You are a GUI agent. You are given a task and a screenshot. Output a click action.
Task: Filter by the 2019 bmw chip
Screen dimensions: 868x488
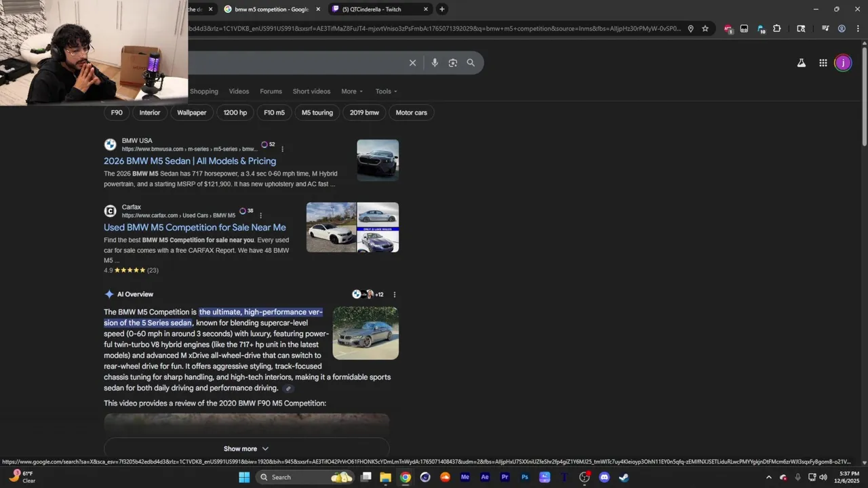coord(364,113)
